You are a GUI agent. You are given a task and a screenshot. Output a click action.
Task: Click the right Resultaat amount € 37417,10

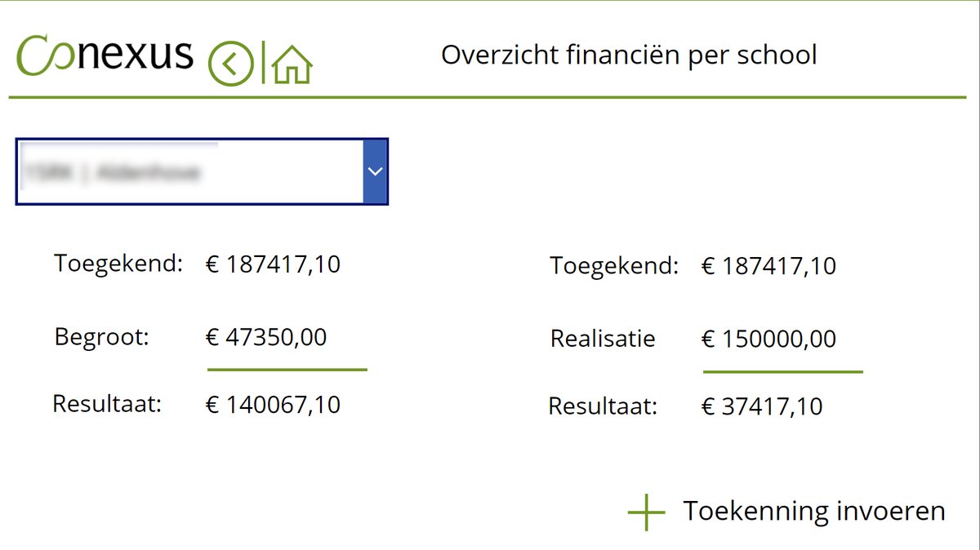click(762, 406)
